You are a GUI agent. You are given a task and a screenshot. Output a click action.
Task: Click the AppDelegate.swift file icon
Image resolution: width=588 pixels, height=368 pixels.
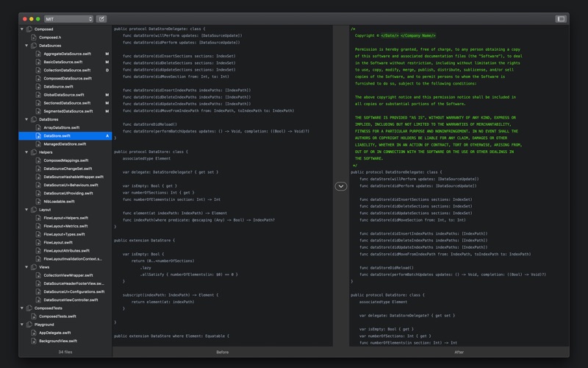(34, 333)
